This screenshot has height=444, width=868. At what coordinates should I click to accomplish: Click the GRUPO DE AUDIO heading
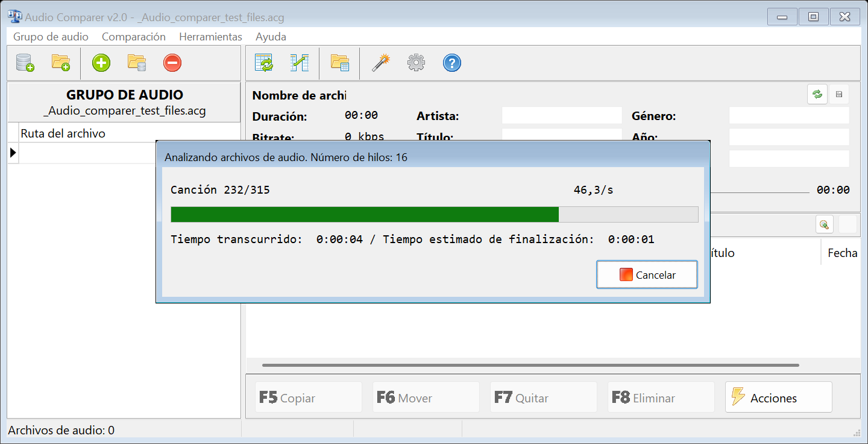(125, 95)
